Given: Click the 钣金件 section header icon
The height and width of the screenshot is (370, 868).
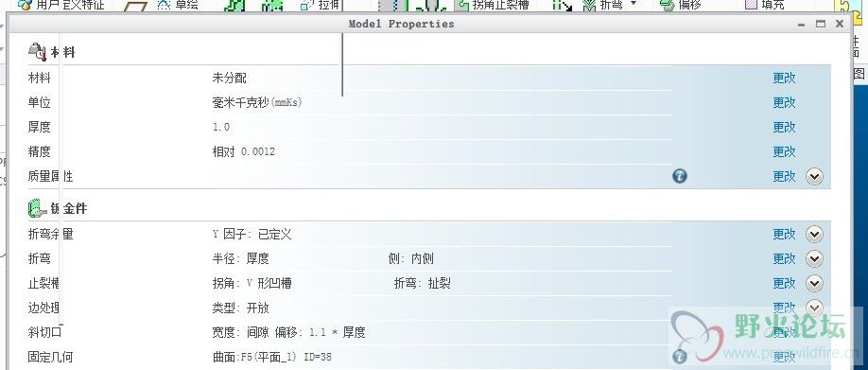Looking at the screenshot, I should (37, 208).
